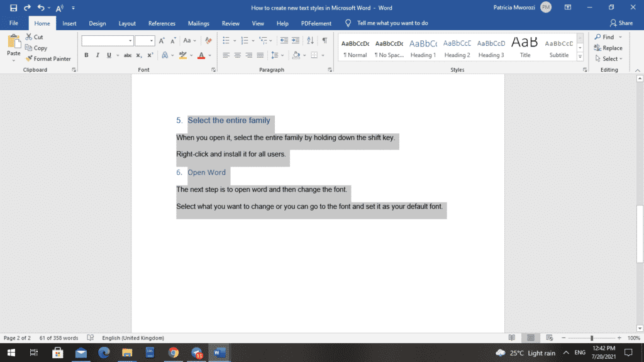Click the proofing spelling check icon

pyautogui.click(x=91, y=337)
